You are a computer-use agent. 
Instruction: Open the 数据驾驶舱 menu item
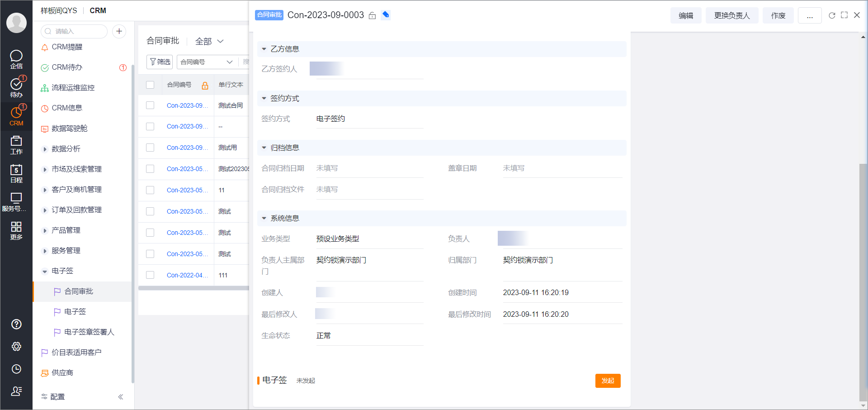69,129
